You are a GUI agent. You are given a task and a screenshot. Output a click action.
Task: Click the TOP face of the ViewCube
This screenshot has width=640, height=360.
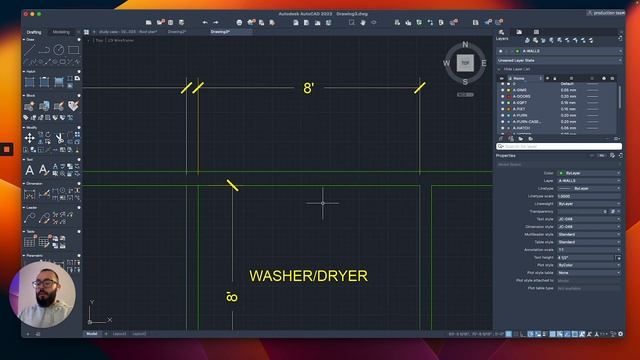(465, 63)
